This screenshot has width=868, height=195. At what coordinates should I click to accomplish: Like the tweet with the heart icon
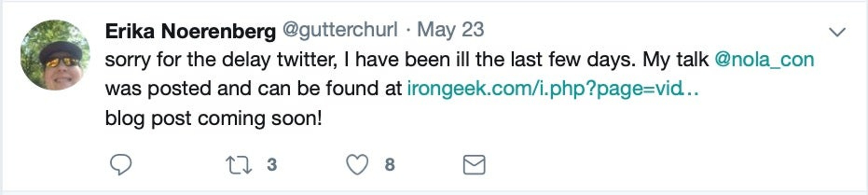click(x=357, y=164)
